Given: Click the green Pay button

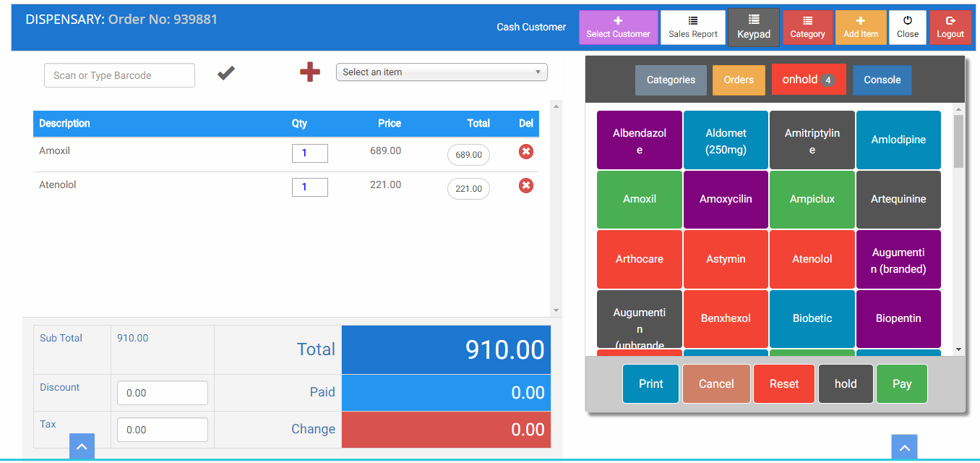Looking at the screenshot, I should [x=901, y=384].
